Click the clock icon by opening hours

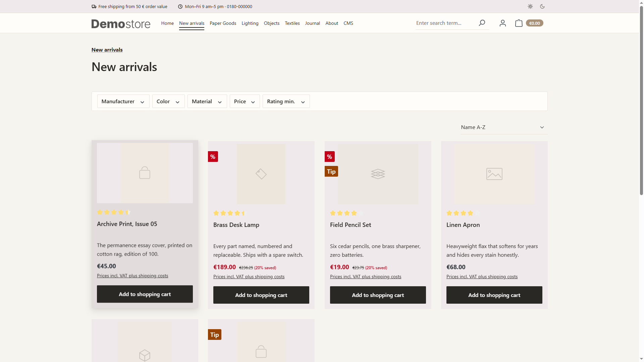pyautogui.click(x=180, y=7)
